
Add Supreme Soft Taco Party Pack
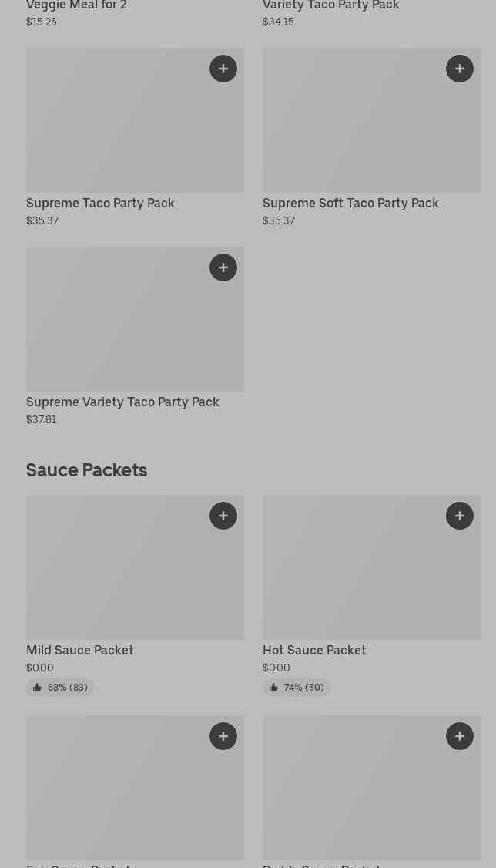(460, 69)
